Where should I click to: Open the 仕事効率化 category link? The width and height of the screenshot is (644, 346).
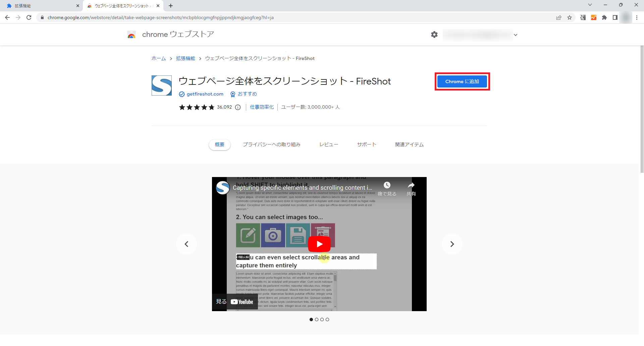point(262,107)
